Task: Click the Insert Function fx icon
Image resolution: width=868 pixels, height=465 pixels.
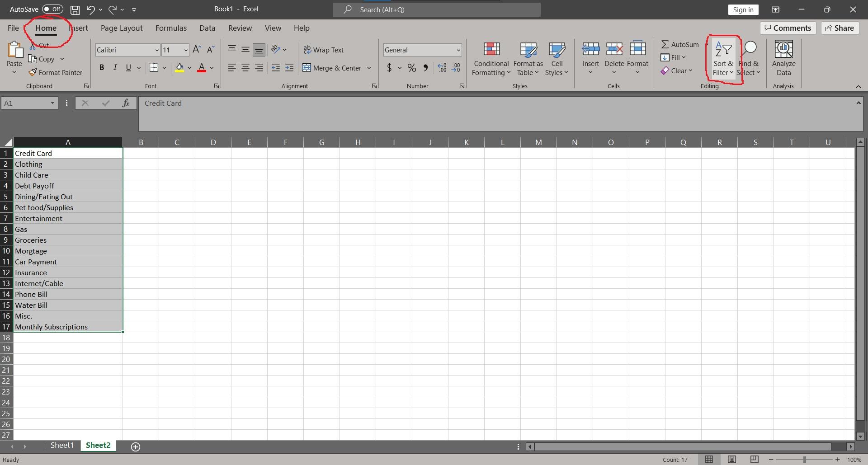Action: 126,103
